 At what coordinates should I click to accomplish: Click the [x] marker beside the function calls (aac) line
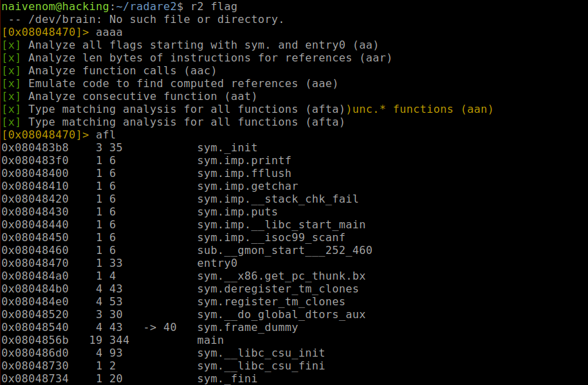coord(11,71)
